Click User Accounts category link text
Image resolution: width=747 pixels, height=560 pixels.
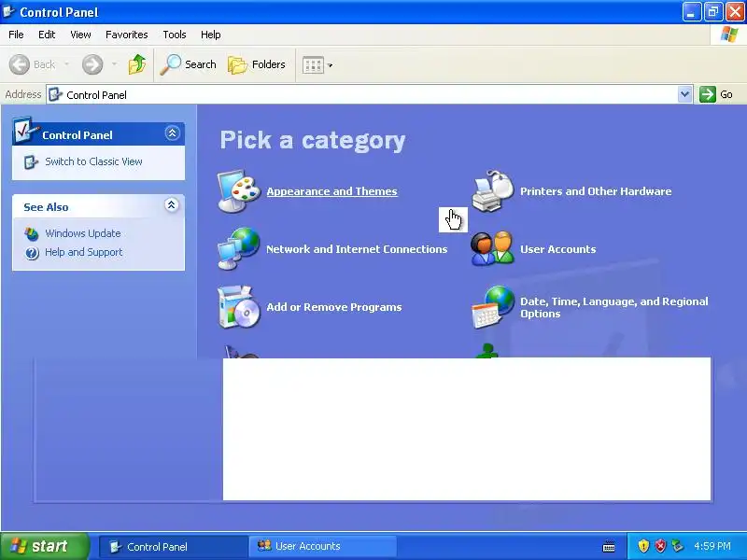pyautogui.click(x=557, y=248)
